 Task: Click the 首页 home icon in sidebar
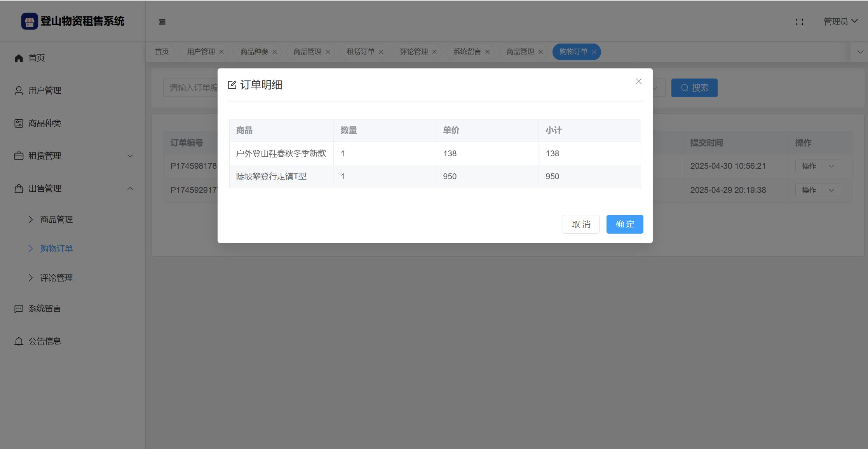coord(19,58)
